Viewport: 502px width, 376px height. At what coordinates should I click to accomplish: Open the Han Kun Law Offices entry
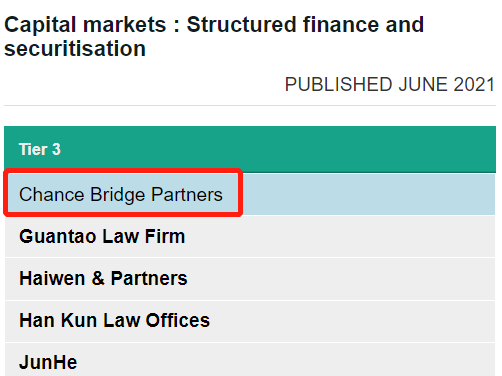point(114,320)
